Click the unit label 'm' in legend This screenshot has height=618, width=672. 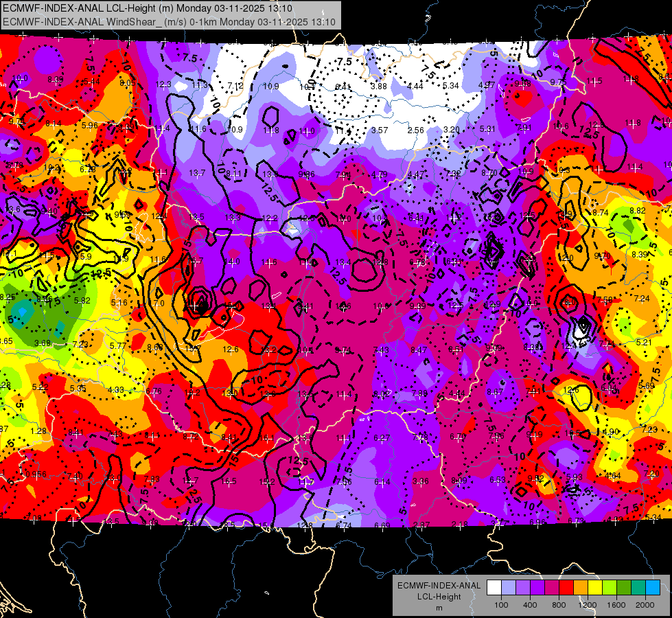(x=439, y=608)
